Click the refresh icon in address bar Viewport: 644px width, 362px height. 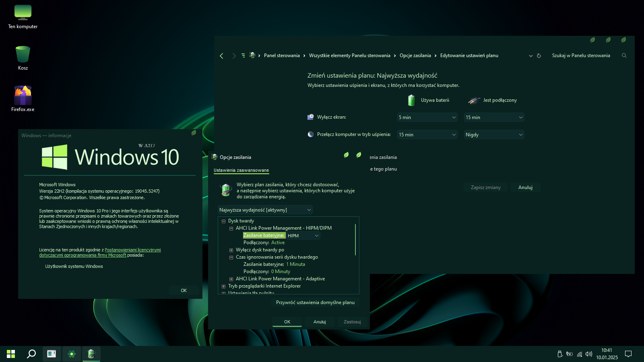[x=539, y=56]
